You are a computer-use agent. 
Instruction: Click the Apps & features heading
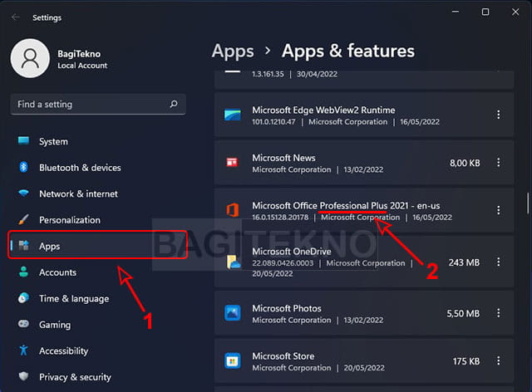(347, 51)
